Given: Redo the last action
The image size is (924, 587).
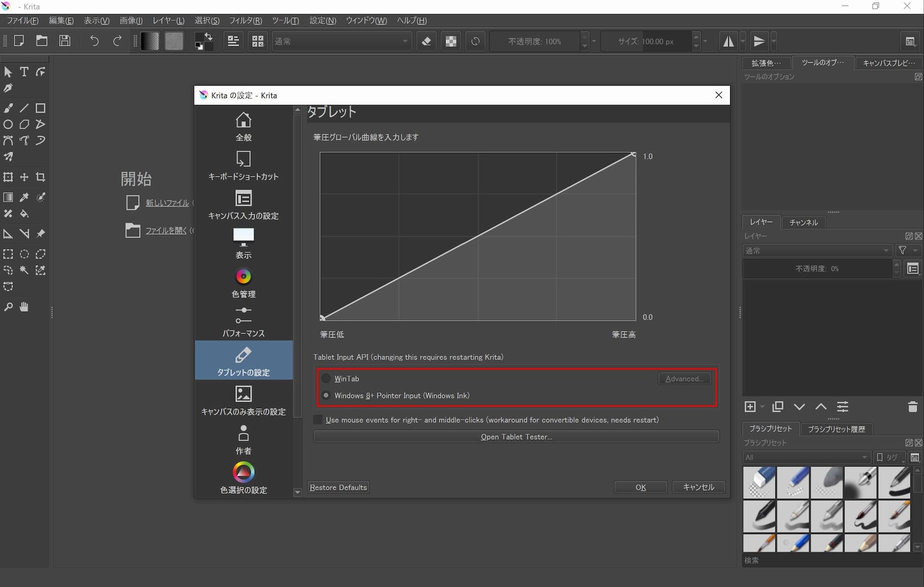Looking at the screenshot, I should 117,41.
